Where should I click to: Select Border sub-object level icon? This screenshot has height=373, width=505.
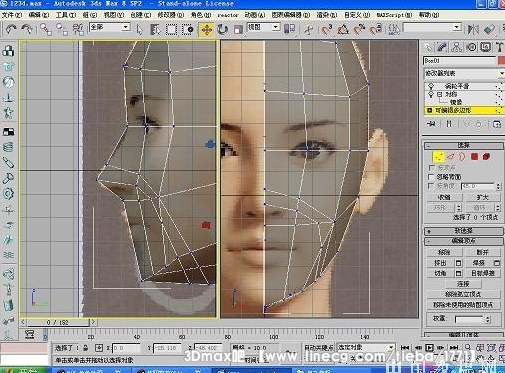point(462,156)
